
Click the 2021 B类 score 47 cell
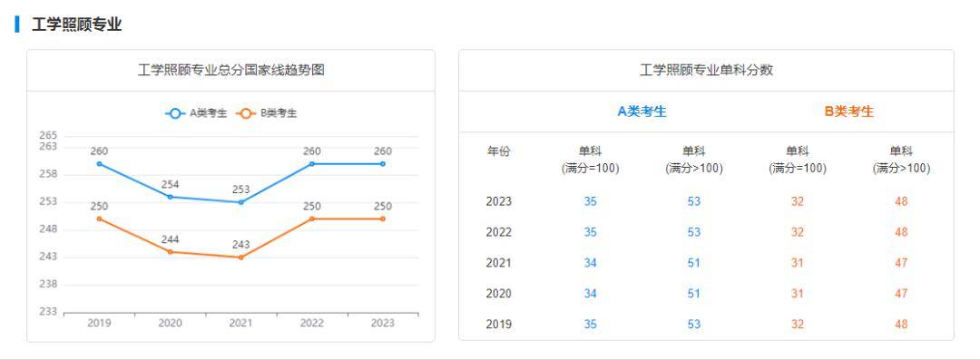[x=901, y=262]
